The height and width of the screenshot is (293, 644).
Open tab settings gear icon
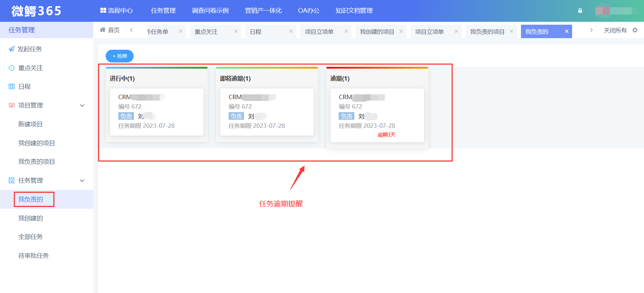635,30
